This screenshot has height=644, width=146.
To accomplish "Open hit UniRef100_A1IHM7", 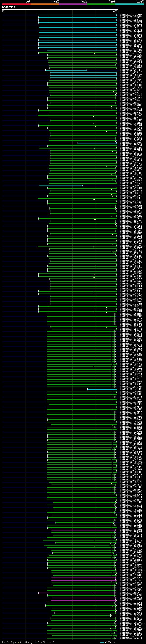I will 131,15.
